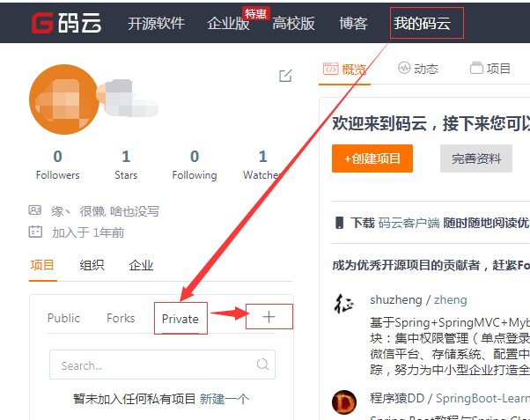The height and width of the screenshot is (420, 530).
Task: View the 0 Followers count
Action: coord(58,165)
